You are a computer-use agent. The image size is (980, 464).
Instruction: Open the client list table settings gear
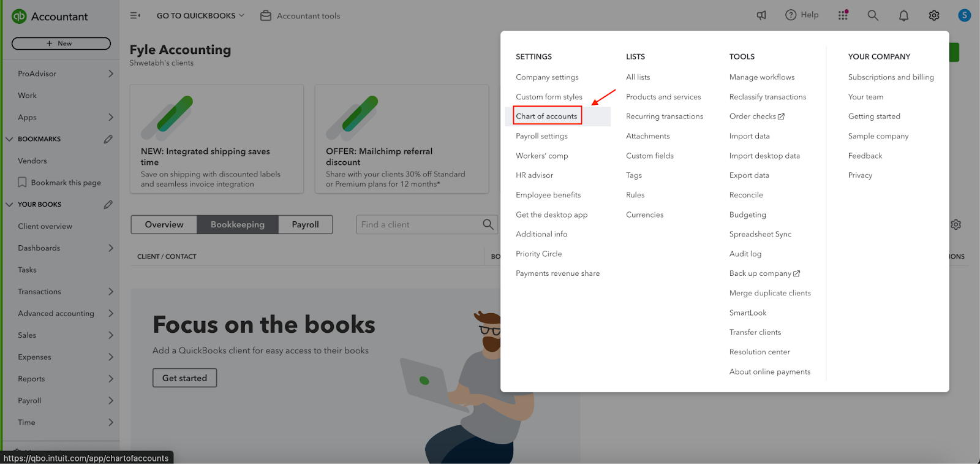(x=956, y=224)
